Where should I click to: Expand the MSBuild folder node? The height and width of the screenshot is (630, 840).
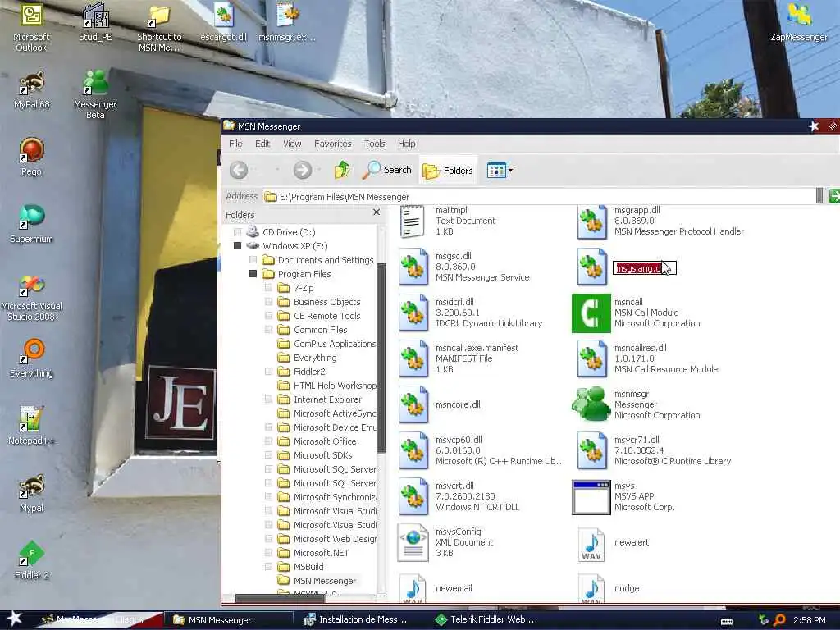[x=269, y=567]
